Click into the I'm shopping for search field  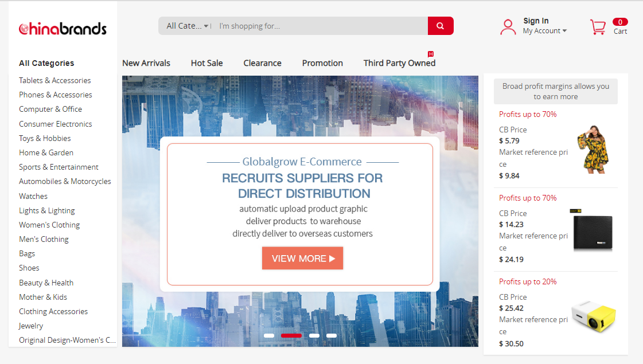tap(321, 26)
